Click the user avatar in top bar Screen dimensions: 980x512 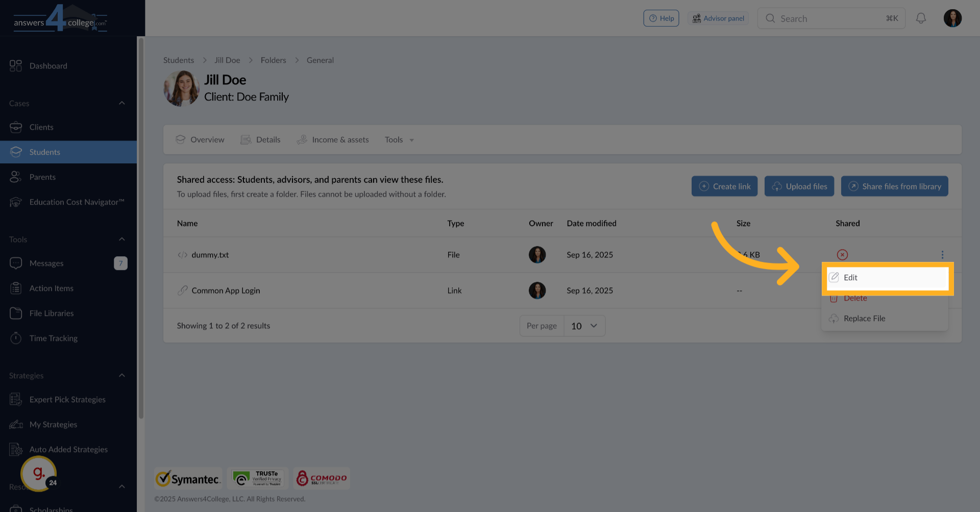point(952,18)
